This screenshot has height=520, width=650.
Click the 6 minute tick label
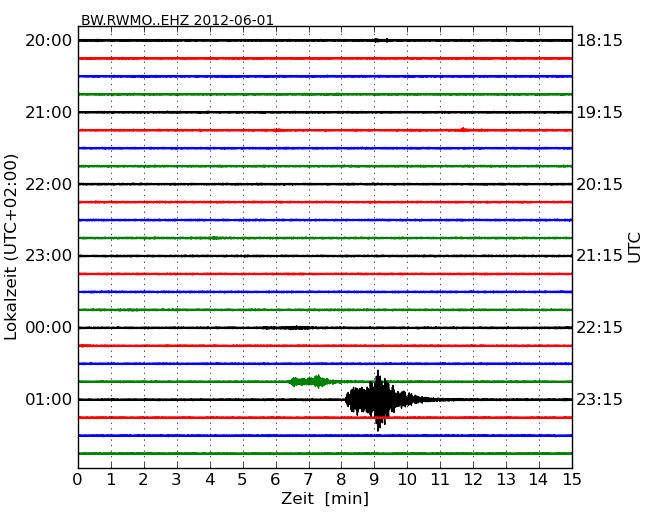[275, 480]
